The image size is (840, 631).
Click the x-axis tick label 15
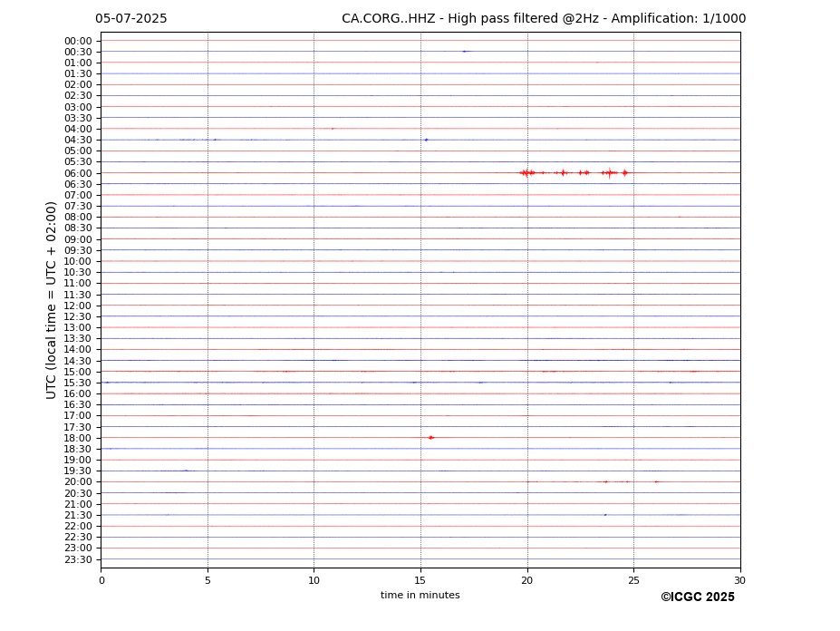[x=420, y=580]
